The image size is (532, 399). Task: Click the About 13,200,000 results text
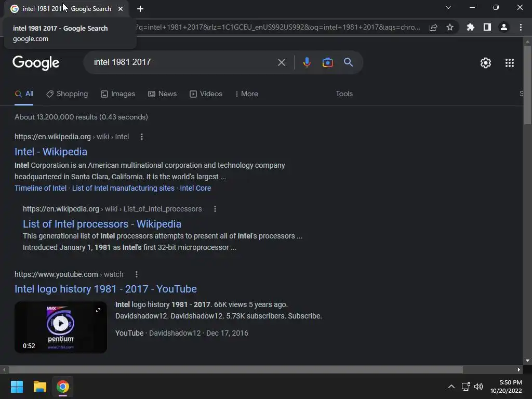click(x=81, y=117)
